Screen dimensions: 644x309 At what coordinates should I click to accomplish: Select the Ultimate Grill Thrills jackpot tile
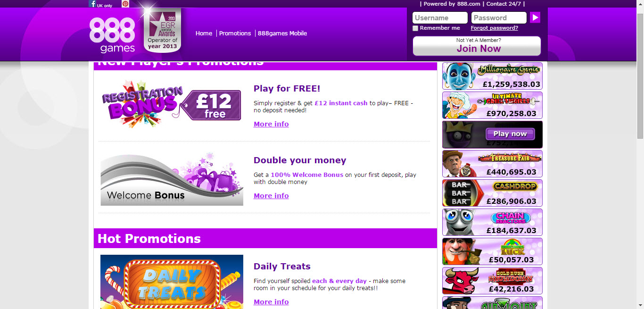(x=492, y=105)
